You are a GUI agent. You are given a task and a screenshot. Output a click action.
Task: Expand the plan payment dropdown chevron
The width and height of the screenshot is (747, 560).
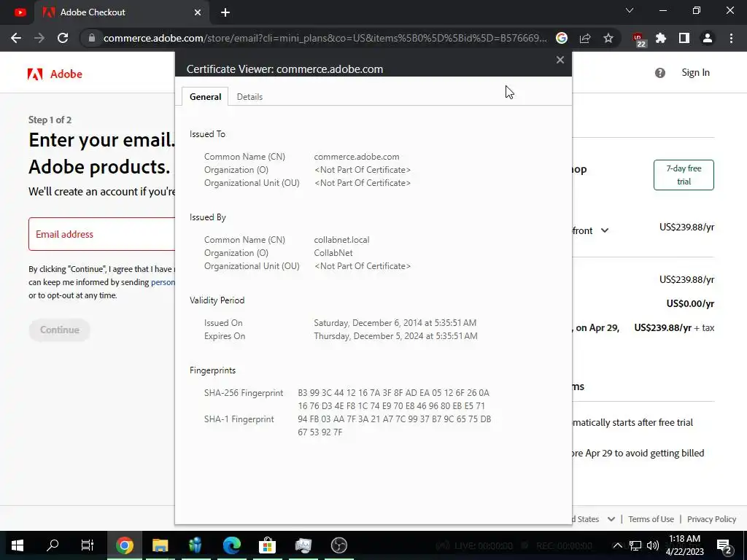pyautogui.click(x=605, y=230)
